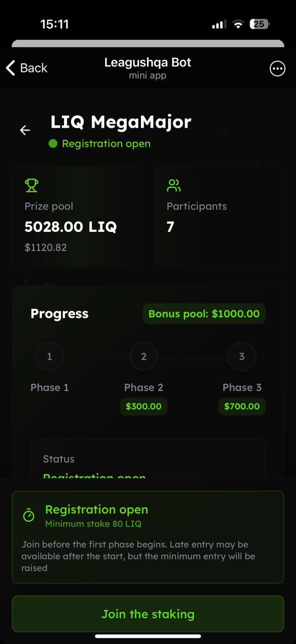Tap the Bonus pool $1000.00 badge
Viewport: 296px width, 644px height.
[x=204, y=314]
